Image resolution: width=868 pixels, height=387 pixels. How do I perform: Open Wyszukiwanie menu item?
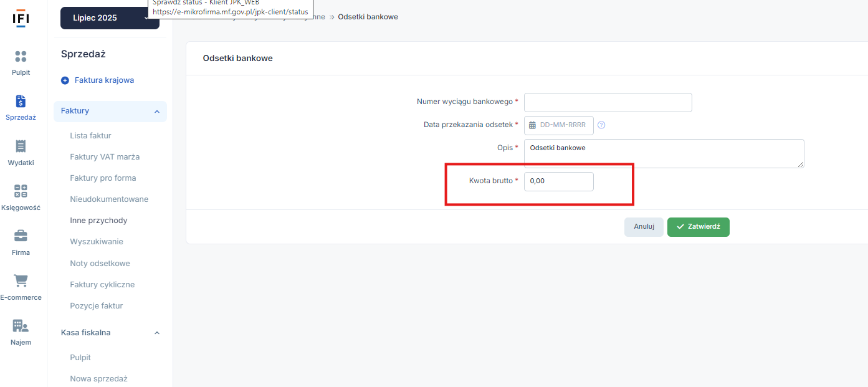(x=97, y=242)
